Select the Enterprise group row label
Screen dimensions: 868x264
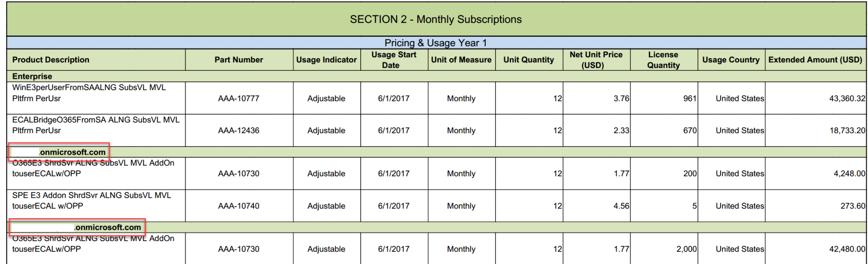[32, 76]
